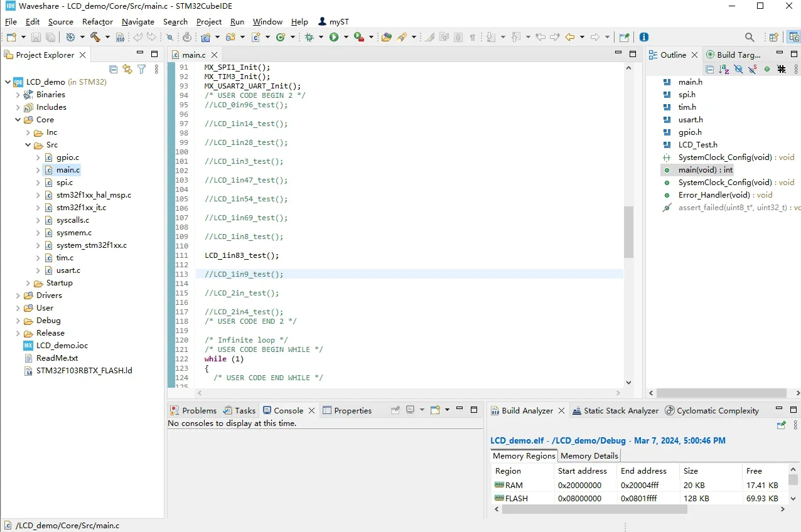The width and height of the screenshot is (801, 532).
Task: Expand the Inc folder
Action: tap(28, 132)
